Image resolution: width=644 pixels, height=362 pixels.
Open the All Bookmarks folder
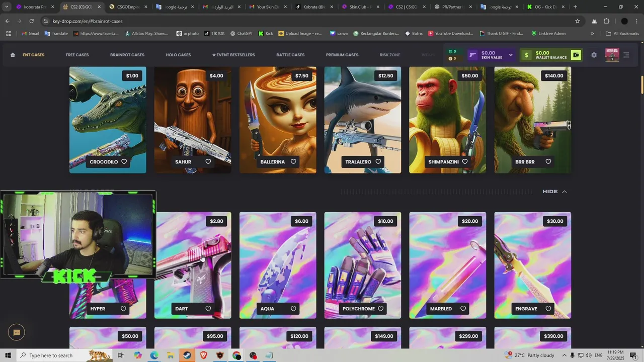(622, 34)
